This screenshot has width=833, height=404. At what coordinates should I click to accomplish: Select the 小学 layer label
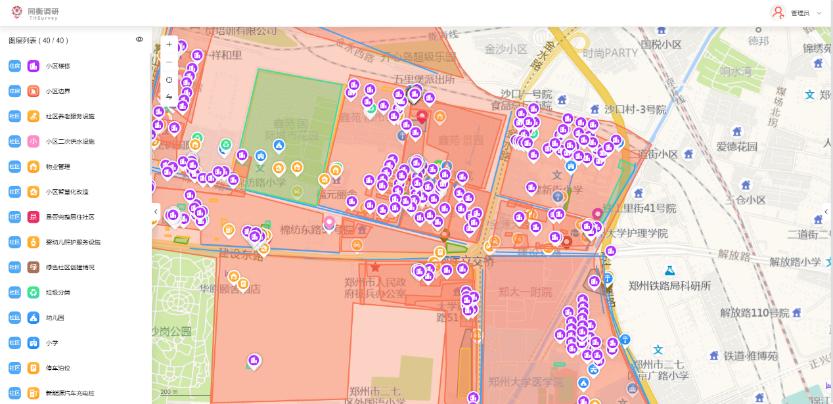pos(52,343)
